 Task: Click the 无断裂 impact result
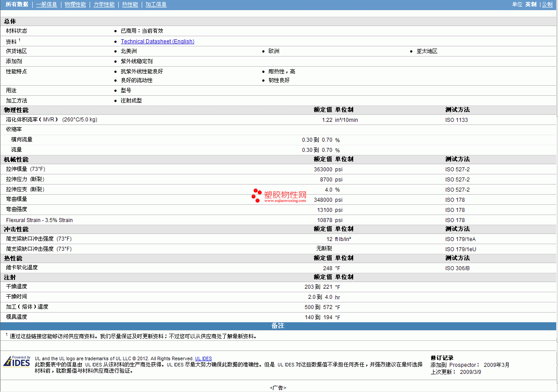[x=324, y=249]
